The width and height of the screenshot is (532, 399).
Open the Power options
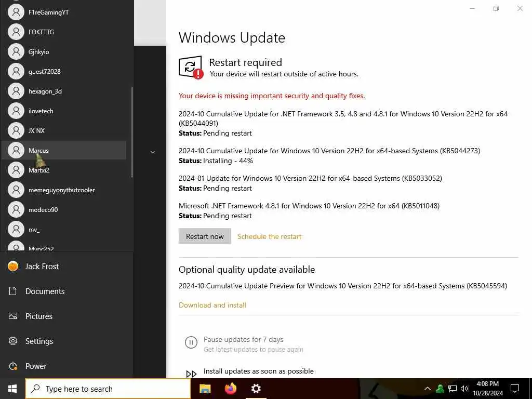click(x=66, y=366)
